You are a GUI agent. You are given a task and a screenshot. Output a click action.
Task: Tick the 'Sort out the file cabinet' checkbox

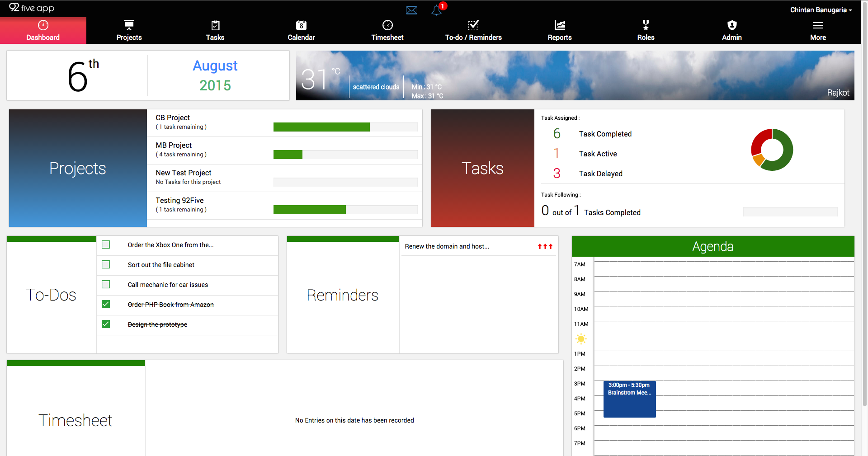point(106,265)
